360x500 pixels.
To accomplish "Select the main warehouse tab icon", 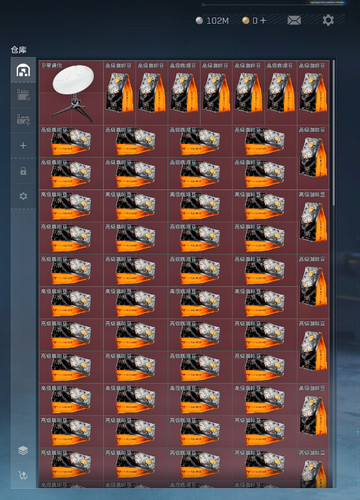I will pos(23,70).
